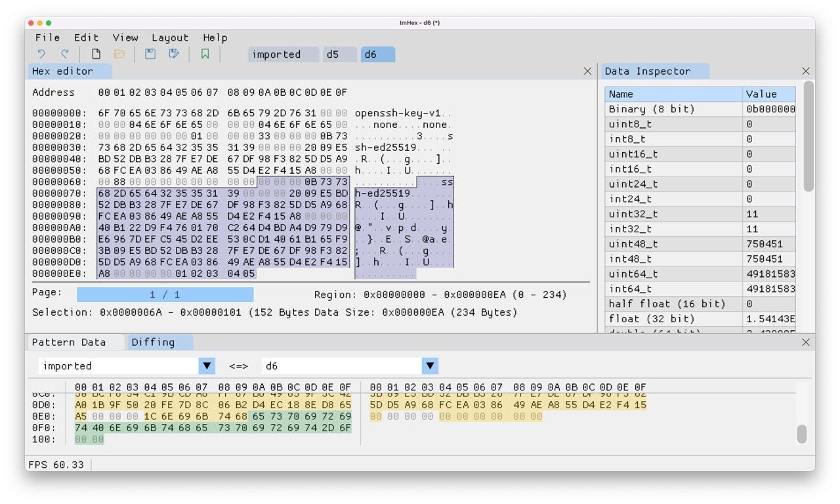Expand the left 'imported' diff provider dropdown
This screenshot has height=504, width=840.
207,366
